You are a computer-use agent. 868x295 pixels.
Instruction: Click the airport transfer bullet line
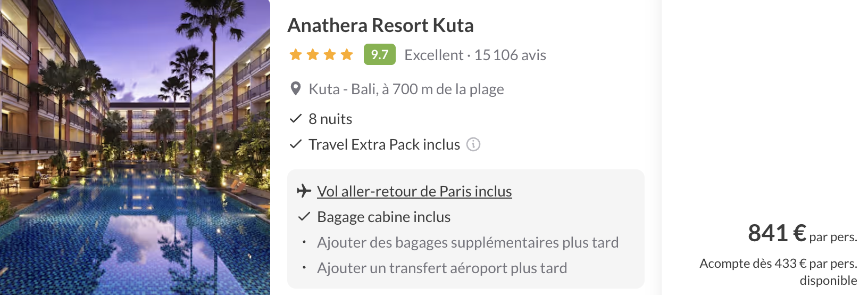[x=442, y=268]
